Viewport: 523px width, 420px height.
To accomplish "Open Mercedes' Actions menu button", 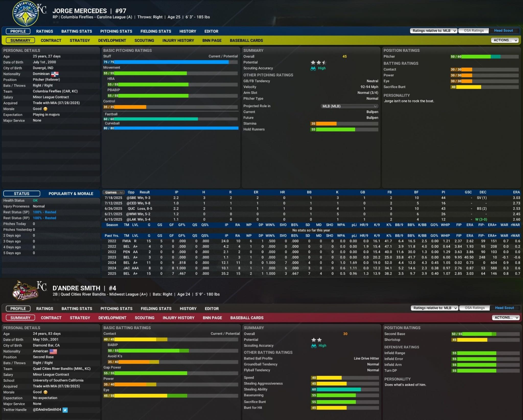I will 505,40.
